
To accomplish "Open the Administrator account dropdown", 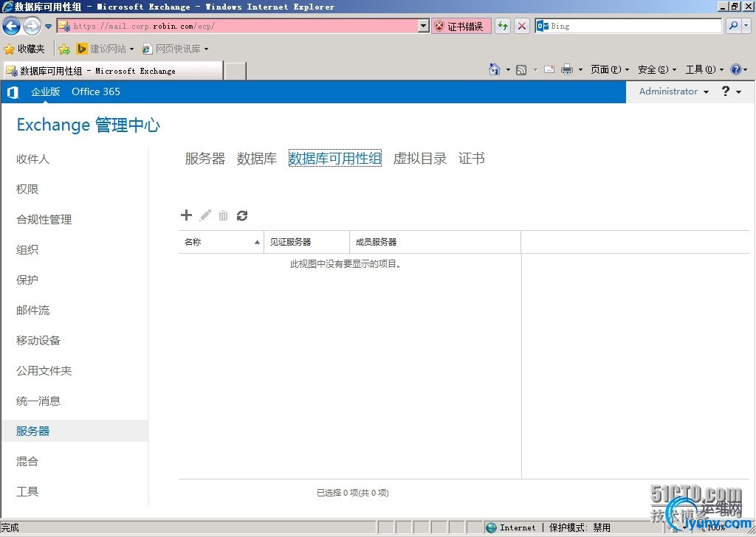I will click(673, 91).
